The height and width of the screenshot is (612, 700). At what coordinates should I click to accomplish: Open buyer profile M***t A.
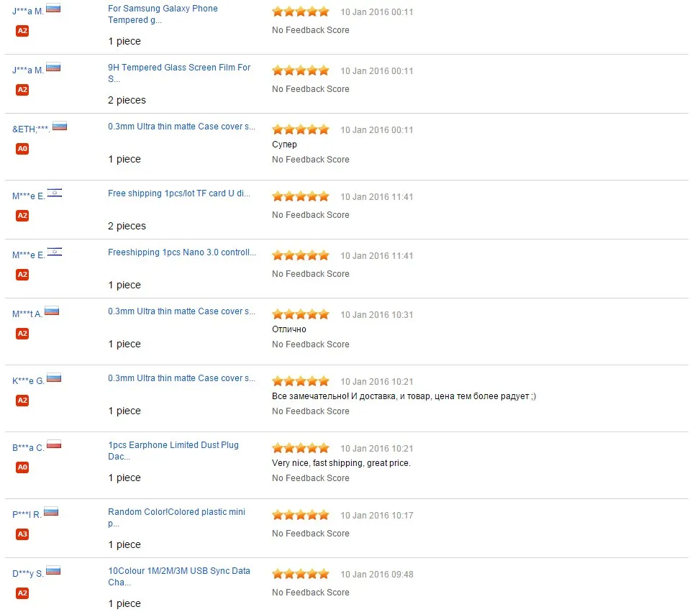tap(27, 314)
